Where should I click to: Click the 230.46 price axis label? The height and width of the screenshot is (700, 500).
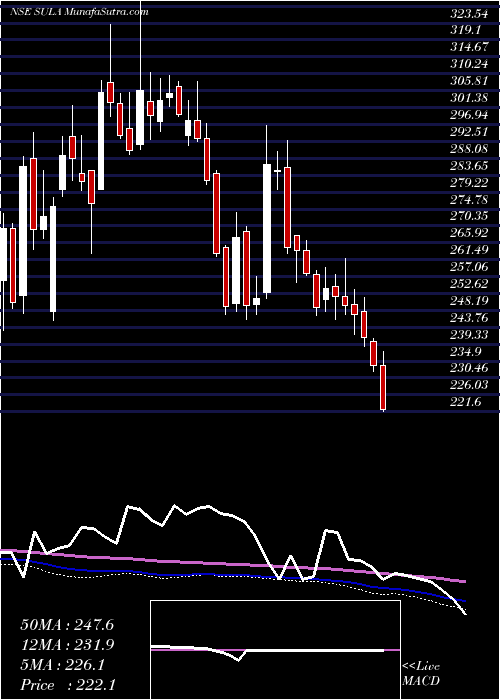pos(468,368)
